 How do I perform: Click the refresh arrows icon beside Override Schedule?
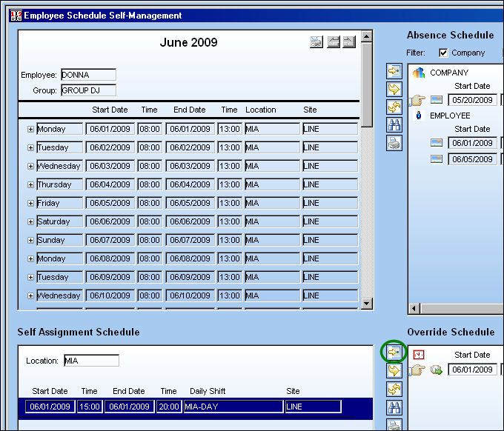[394, 390]
